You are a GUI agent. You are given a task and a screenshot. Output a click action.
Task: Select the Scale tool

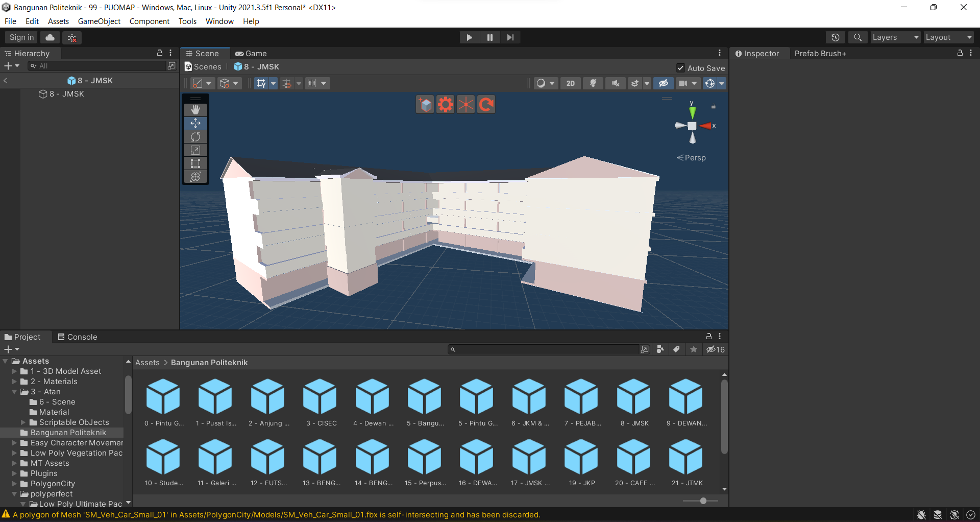(x=195, y=150)
